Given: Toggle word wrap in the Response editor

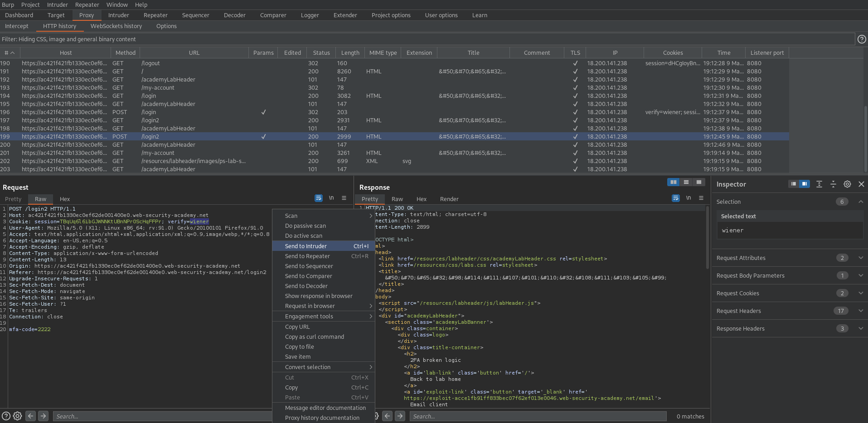Looking at the screenshot, I should coord(676,198).
